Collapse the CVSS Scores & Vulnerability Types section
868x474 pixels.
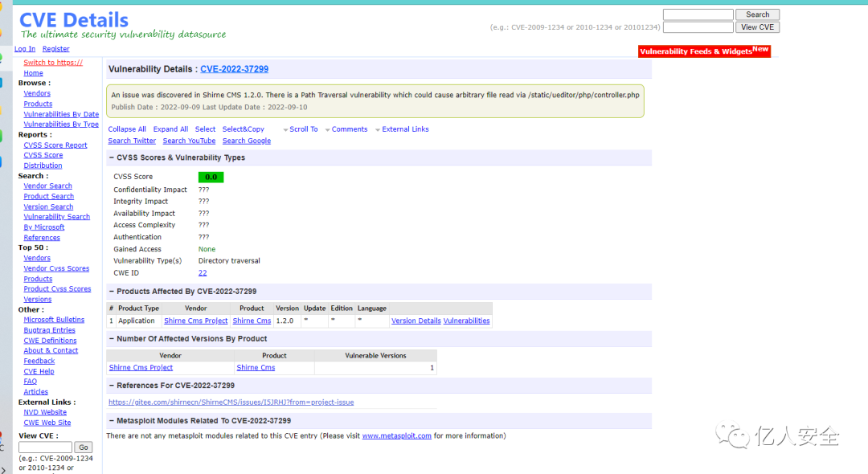tap(111, 157)
